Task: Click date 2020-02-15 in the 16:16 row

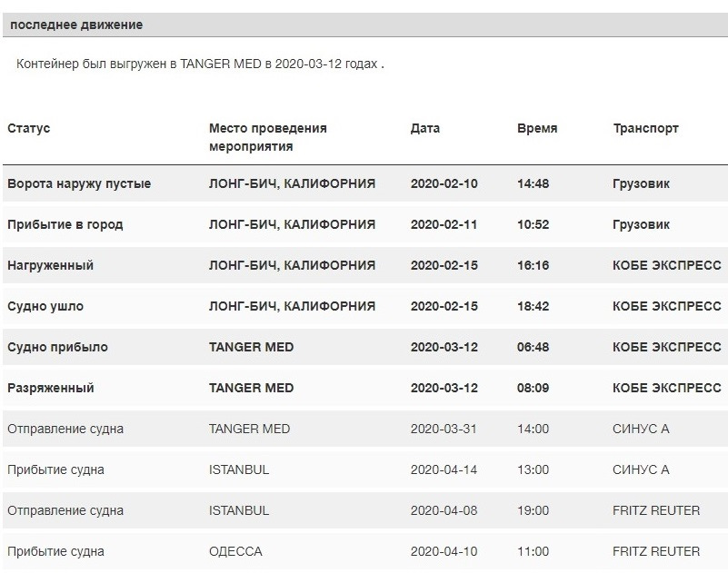Action: [444, 265]
